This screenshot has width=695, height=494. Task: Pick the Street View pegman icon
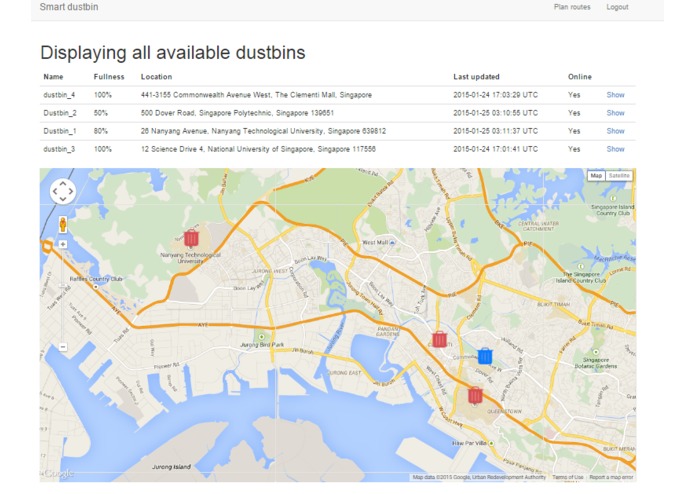[63, 225]
